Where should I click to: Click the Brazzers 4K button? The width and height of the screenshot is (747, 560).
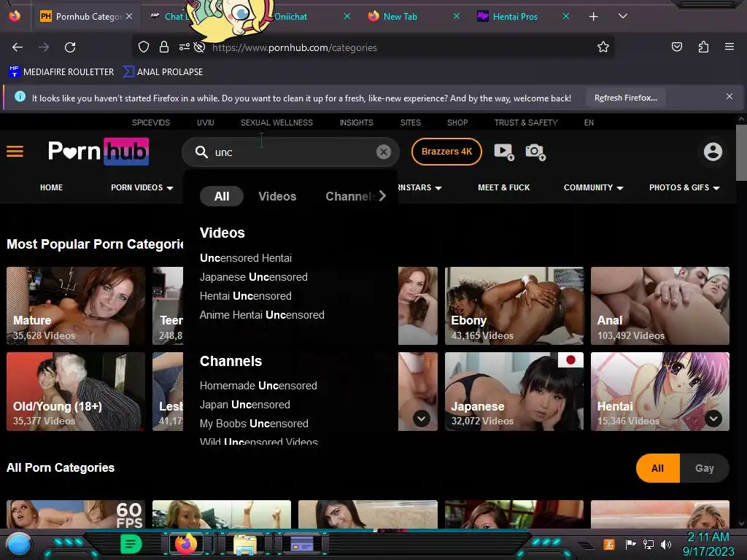pyautogui.click(x=447, y=152)
